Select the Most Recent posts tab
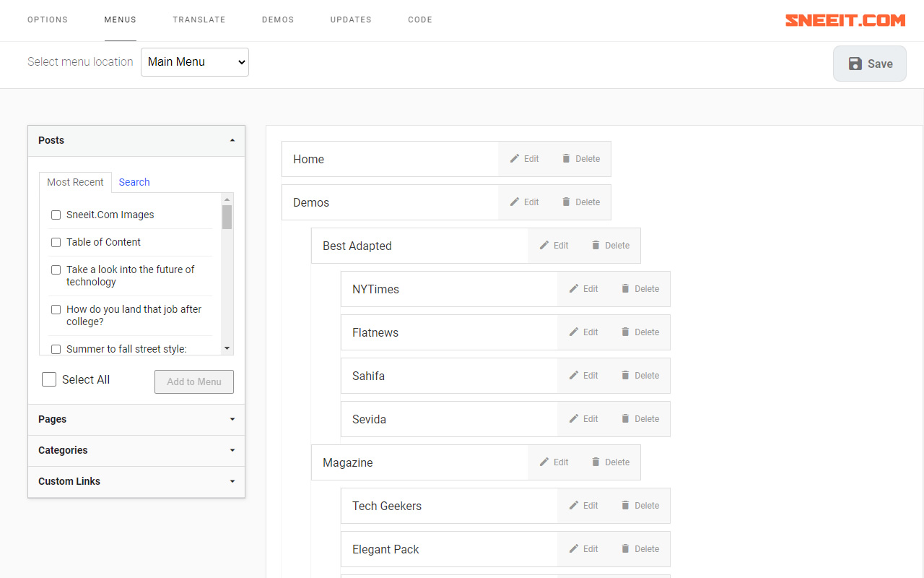924x578 pixels. (x=75, y=182)
